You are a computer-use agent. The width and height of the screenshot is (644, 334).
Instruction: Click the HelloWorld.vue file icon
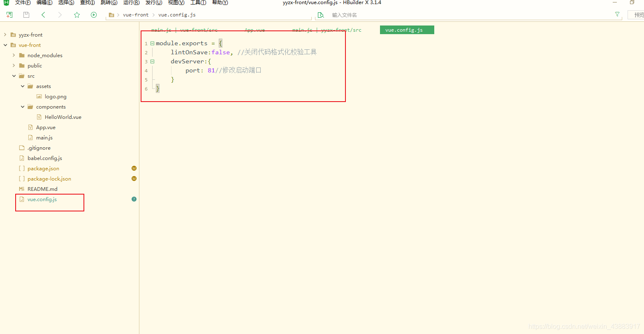(x=39, y=117)
